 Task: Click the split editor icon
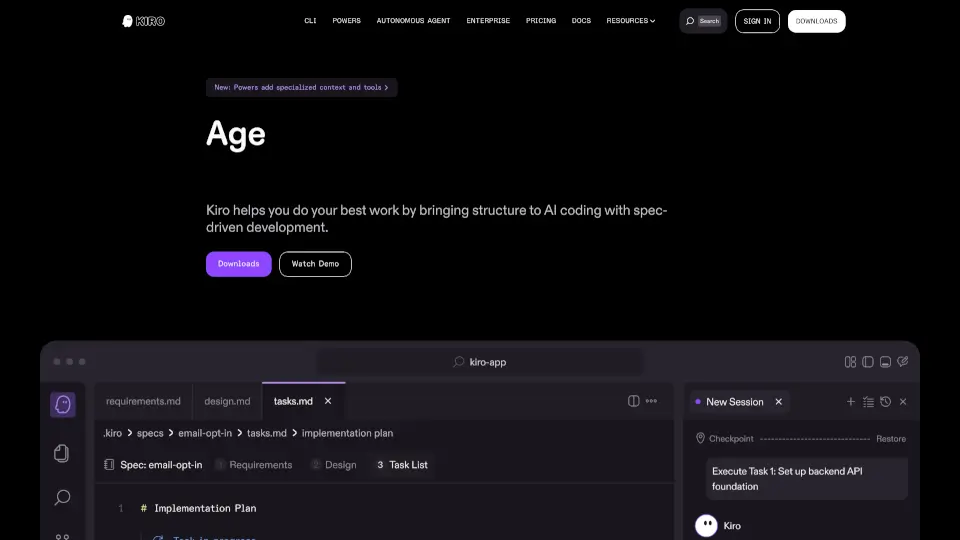[633, 401]
